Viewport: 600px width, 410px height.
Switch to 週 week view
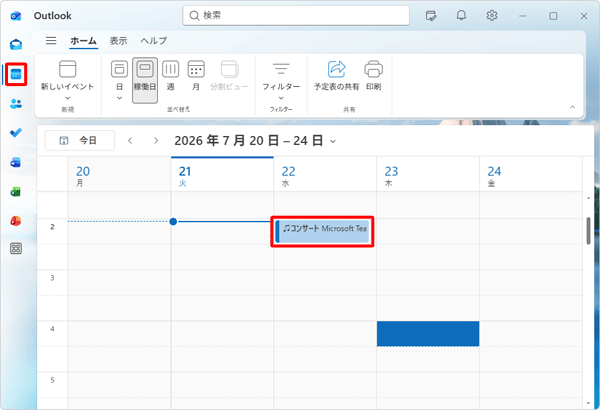171,76
